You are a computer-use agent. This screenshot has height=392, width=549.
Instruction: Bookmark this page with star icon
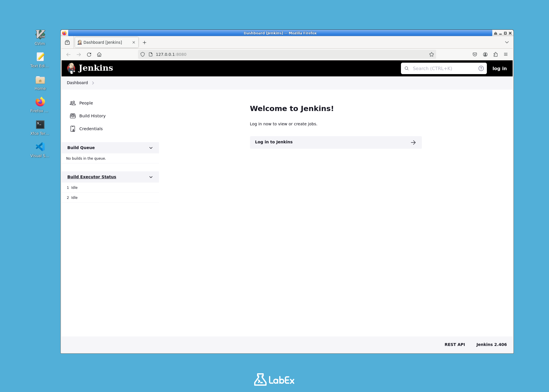pos(431,54)
